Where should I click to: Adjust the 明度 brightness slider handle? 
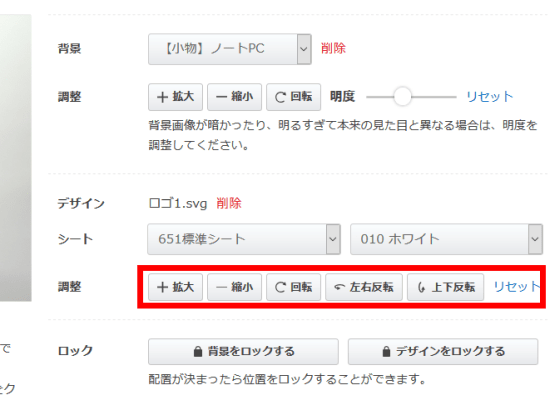click(x=402, y=97)
